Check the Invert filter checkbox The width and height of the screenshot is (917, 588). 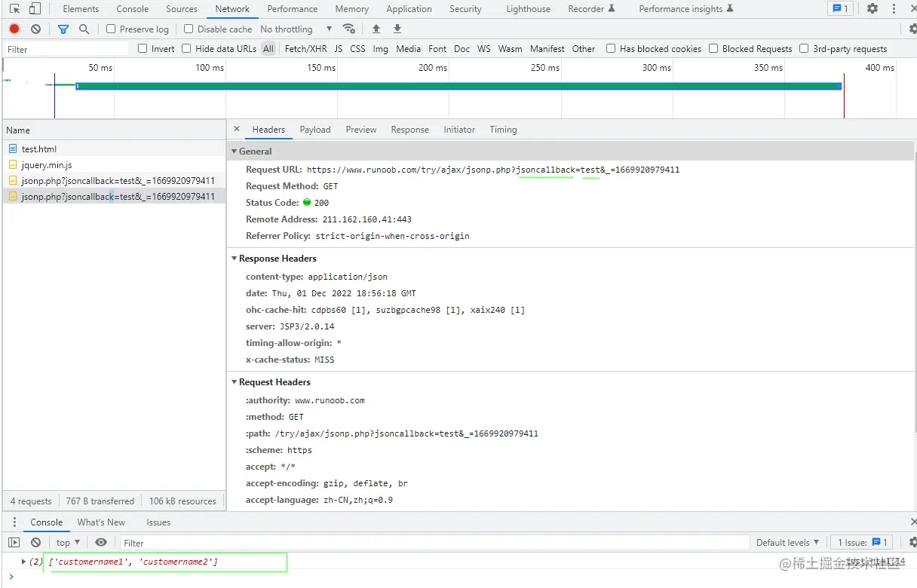(x=143, y=48)
